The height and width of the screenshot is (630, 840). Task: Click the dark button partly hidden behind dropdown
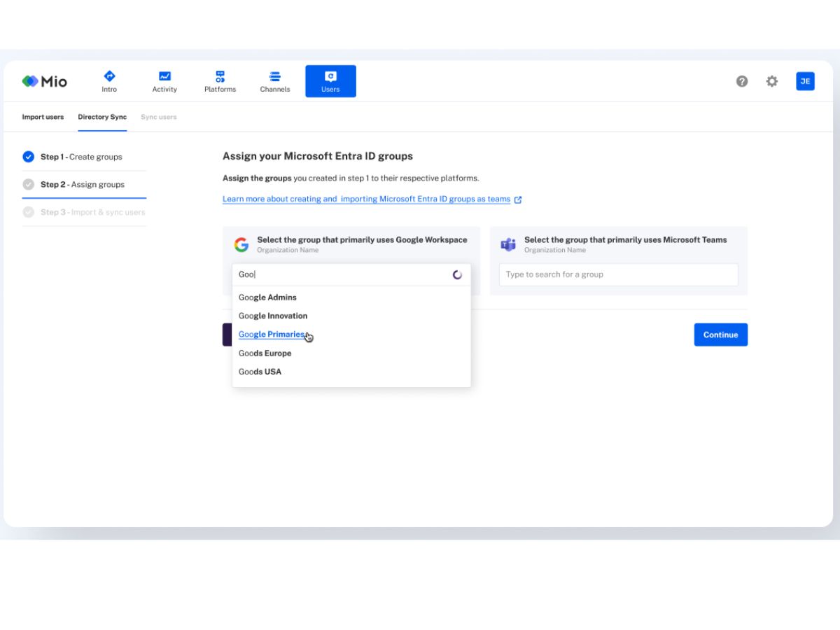tap(227, 335)
